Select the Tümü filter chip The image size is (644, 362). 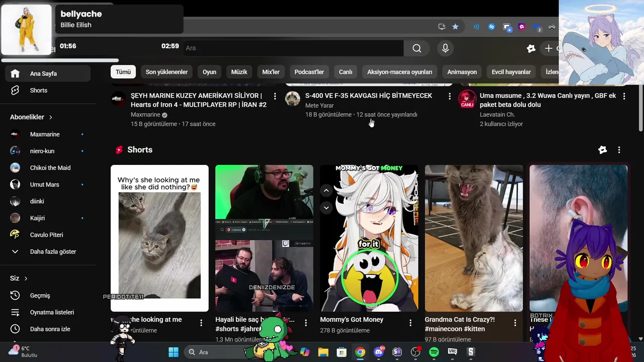(123, 72)
